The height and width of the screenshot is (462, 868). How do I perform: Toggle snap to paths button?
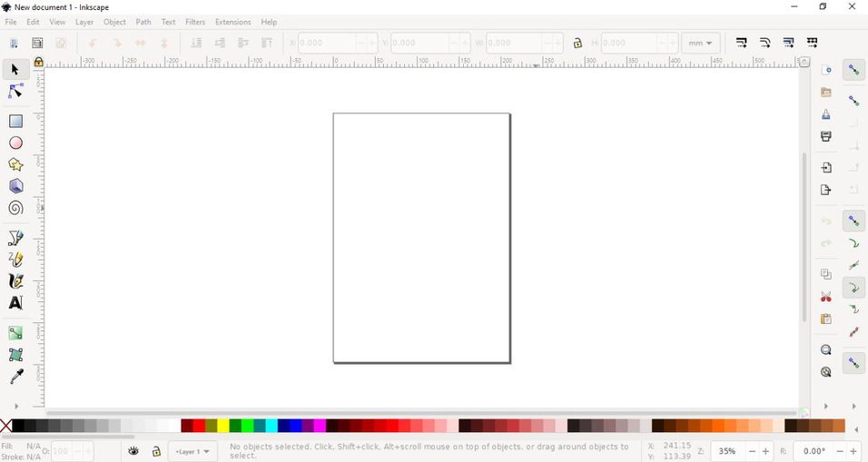click(853, 243)
